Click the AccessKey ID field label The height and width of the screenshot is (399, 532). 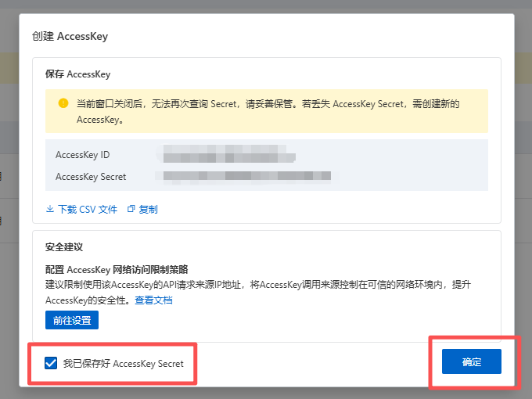point(83,156)
